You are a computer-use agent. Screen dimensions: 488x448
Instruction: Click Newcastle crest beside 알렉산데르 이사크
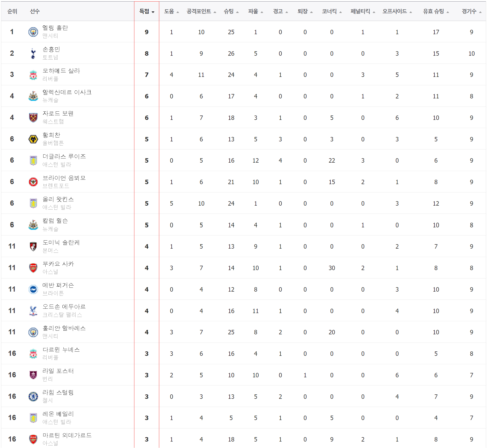pos(33,96)
